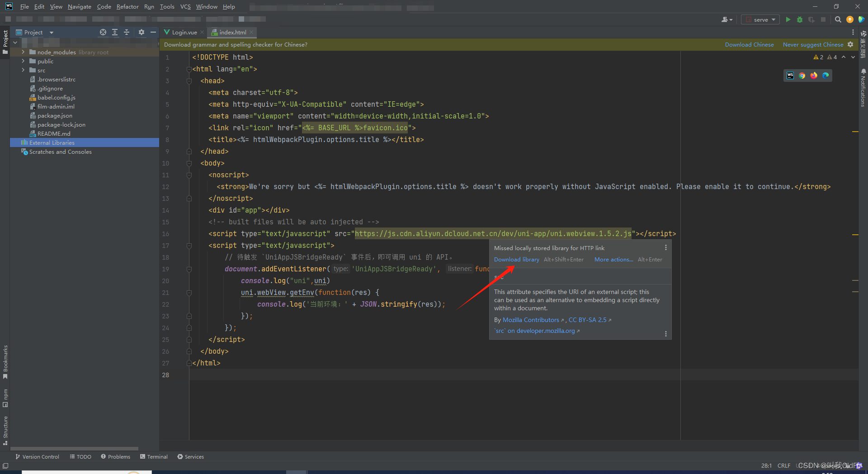Open Search Everywhere magnifier icon
Screen dimensions: 868x474
[x=838, y=19]
